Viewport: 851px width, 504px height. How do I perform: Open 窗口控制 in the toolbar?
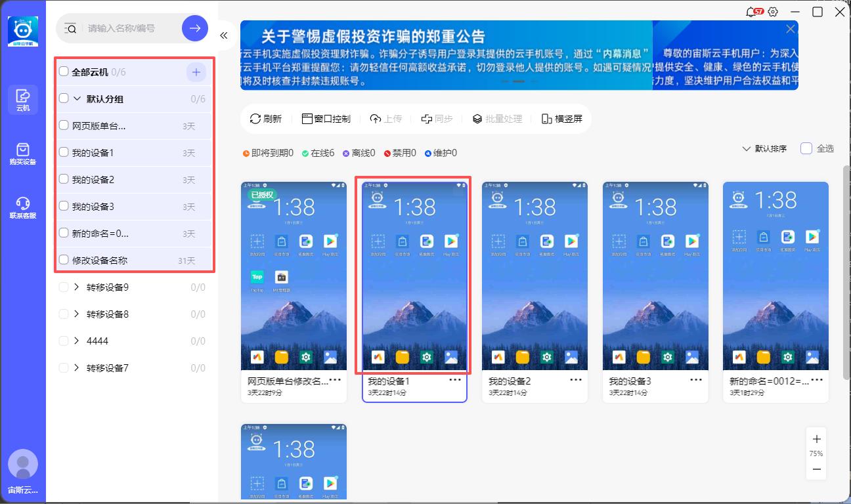326,119
